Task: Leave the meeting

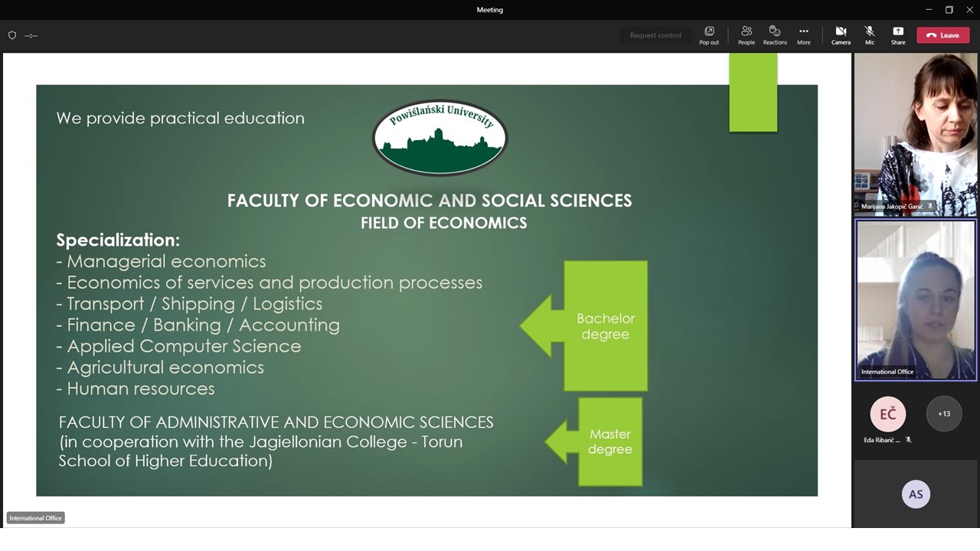Action: click(x=942, y=35)
